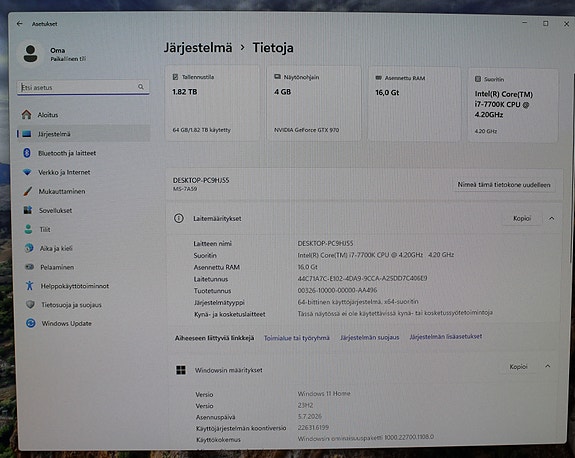Screen dimensions: 575x458
Task: Click the MS-7A59 model text
Action: (185, 189)
